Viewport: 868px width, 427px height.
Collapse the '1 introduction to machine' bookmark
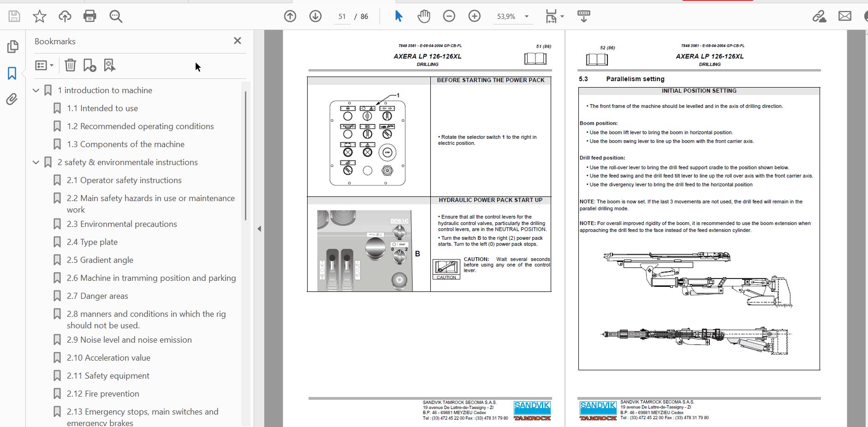coord(36,90)
